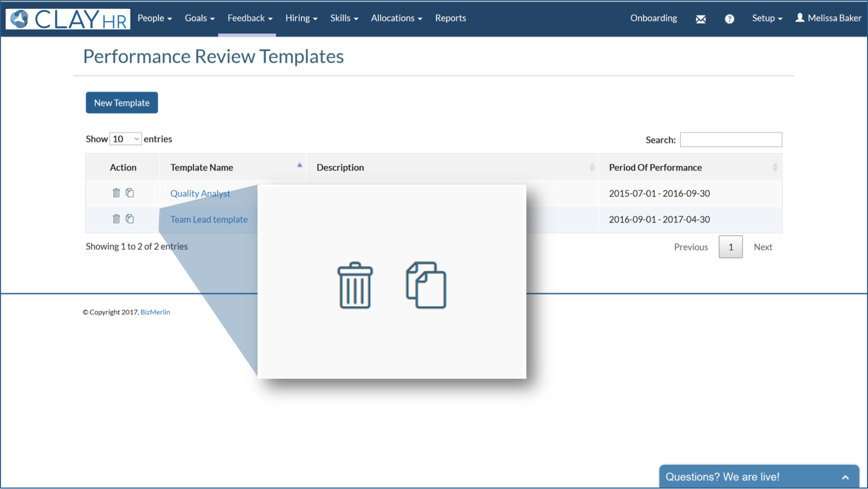Go to the Next page
Screen dimensions: 868x489
click(763, 247)
